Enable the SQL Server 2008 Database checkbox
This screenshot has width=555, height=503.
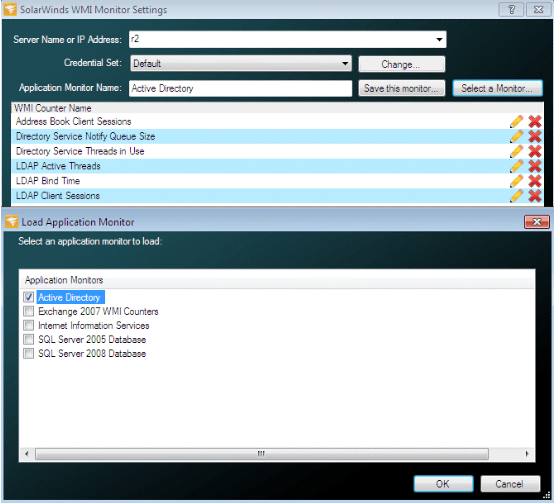pyautogui.click(x=29, y=353)
